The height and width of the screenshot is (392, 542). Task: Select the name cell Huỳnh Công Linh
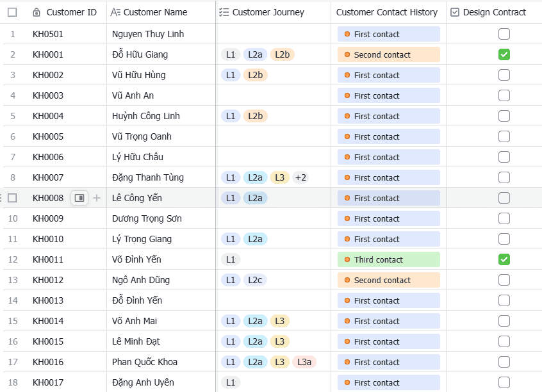click(x=161, y=116)
